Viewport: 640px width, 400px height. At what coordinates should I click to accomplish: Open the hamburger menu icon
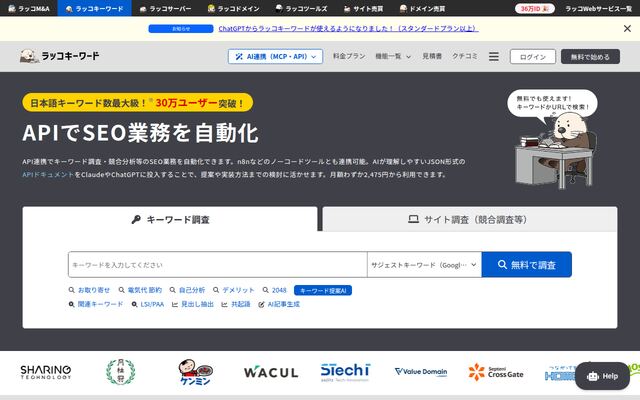(494, 56)
